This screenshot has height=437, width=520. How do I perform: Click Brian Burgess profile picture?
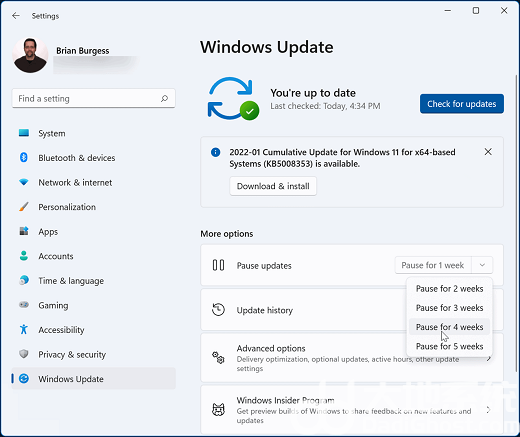pyautogui.click(x=30, y=55)
